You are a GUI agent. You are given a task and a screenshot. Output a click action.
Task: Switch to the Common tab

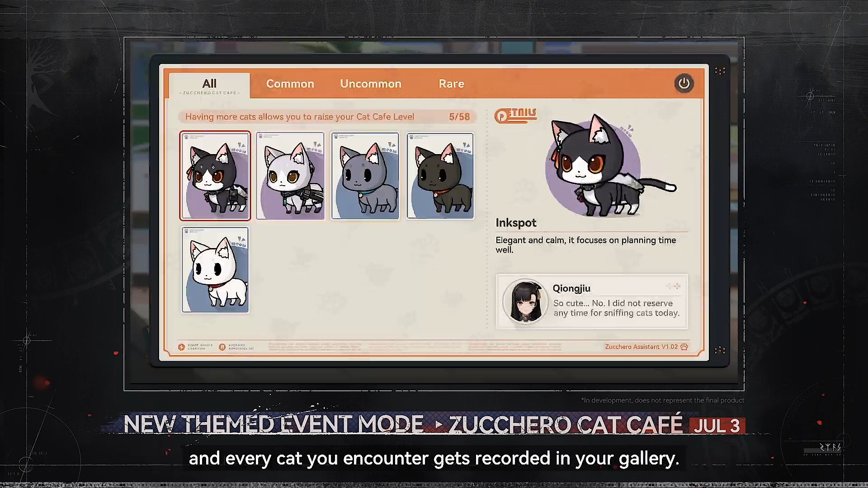coord(290,84)
